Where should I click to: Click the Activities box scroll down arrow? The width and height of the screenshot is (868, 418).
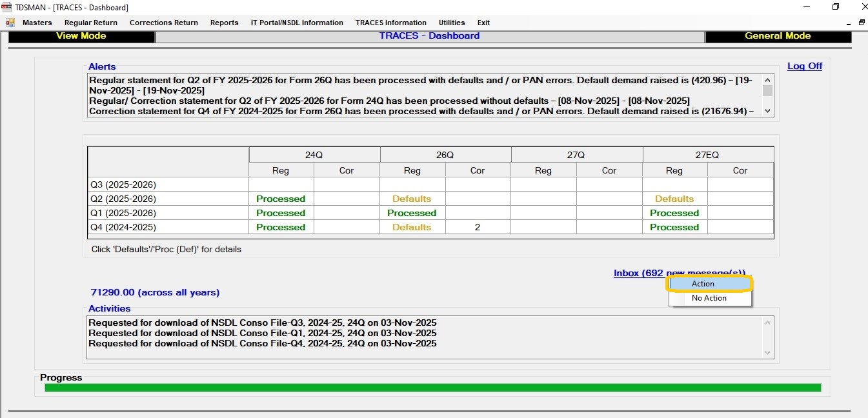click(767, 353)
